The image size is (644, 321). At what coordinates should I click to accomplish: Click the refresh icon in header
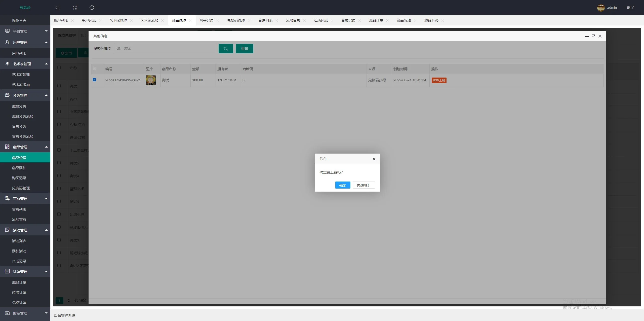pyautogui.click(x=92, y=8)
